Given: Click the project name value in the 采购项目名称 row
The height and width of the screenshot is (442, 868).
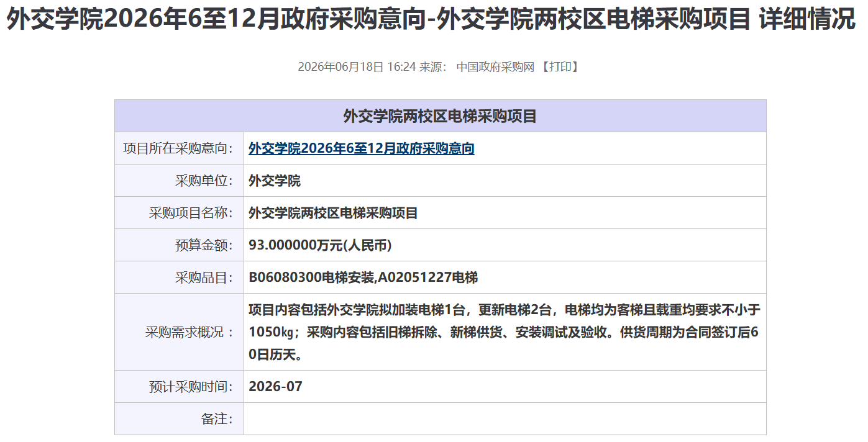Looking at the screenshot, I should (333, 213).
